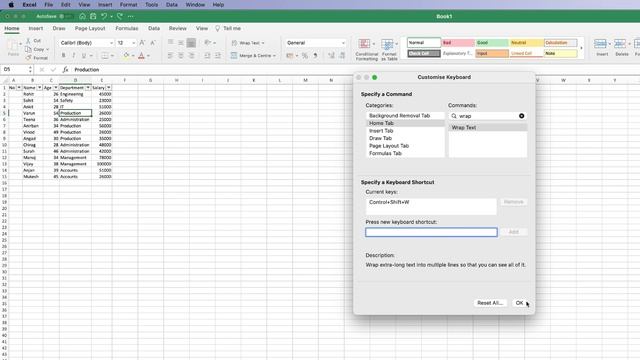Redo action using the redo icon
Image resolution: width=640 pixels, height=360 pixels.
[x=120, y=16]
